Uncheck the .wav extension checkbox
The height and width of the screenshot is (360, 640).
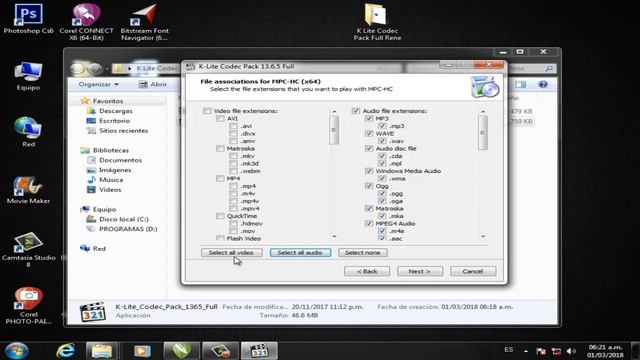[x=382, y=141]
